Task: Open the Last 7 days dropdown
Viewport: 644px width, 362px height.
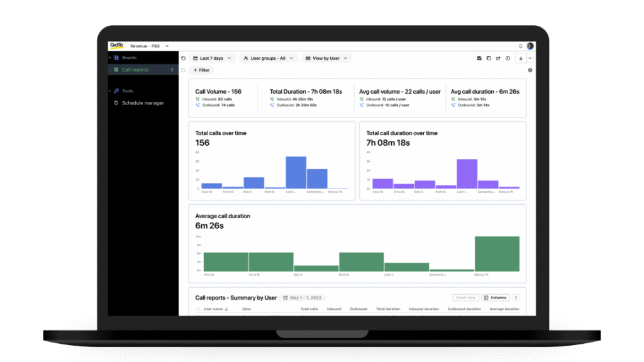Action: (212, 58)
